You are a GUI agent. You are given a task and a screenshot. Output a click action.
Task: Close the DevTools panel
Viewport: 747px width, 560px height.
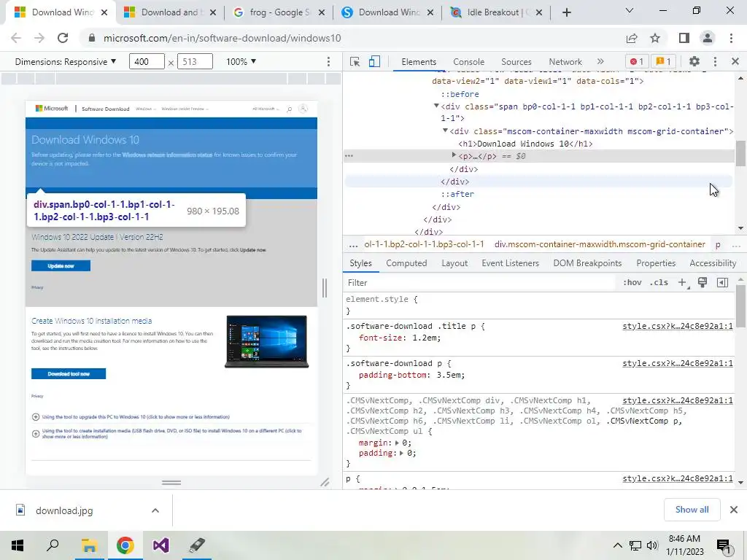[x=735, y=61]
